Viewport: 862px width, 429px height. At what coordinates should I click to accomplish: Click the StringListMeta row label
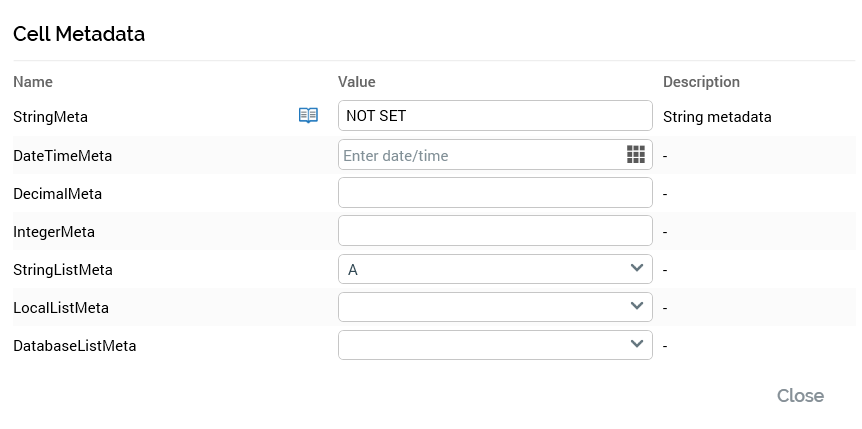pos(62,270)
